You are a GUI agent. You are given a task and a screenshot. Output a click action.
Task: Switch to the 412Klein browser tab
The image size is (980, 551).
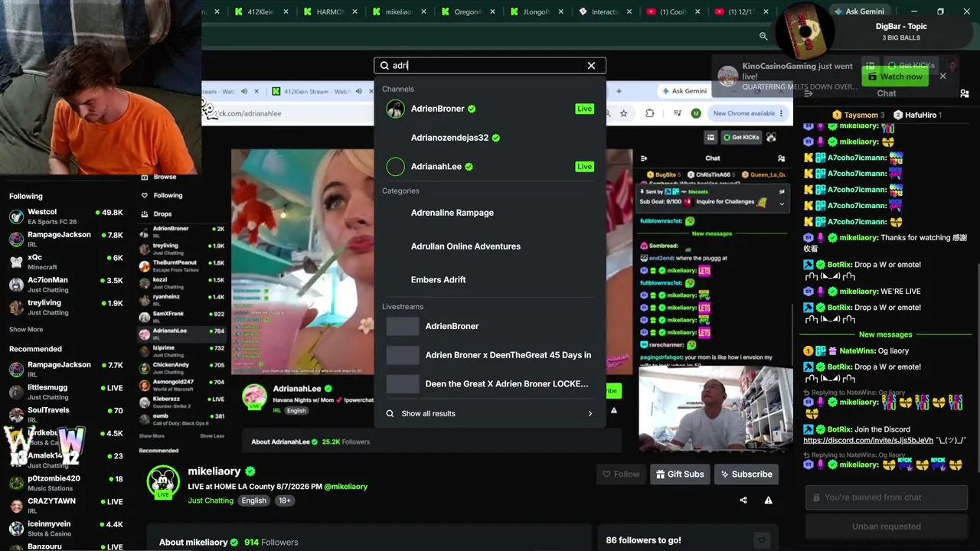coord(260,11)
